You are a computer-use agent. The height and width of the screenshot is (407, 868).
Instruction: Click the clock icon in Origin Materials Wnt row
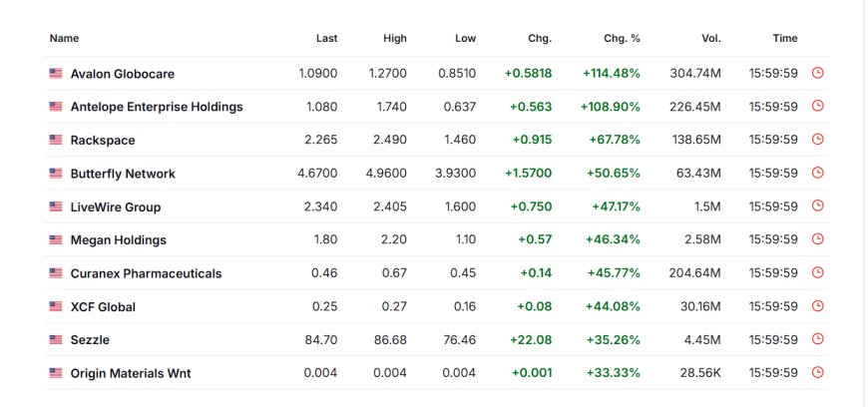[x=817, y=372]
